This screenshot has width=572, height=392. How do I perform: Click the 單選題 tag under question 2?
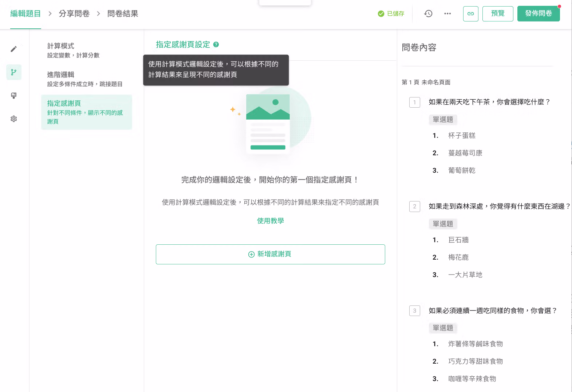[x=443, y=224]
